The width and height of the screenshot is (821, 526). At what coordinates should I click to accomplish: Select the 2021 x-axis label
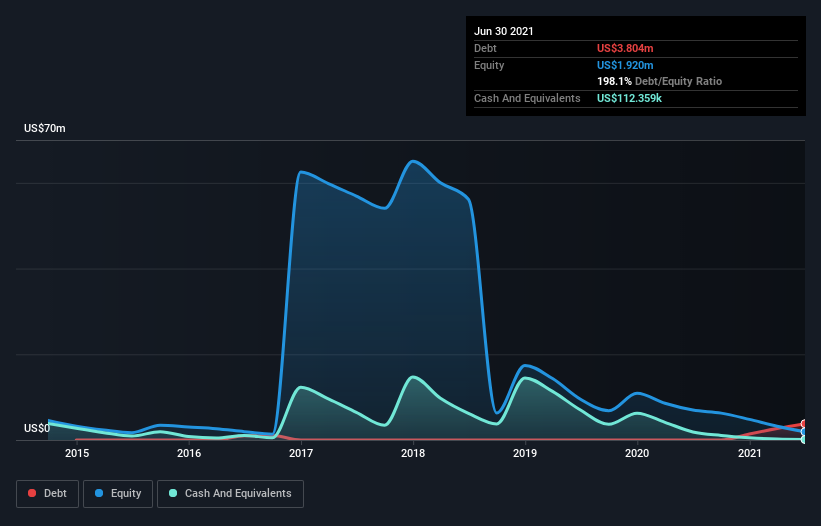point(749,453)
